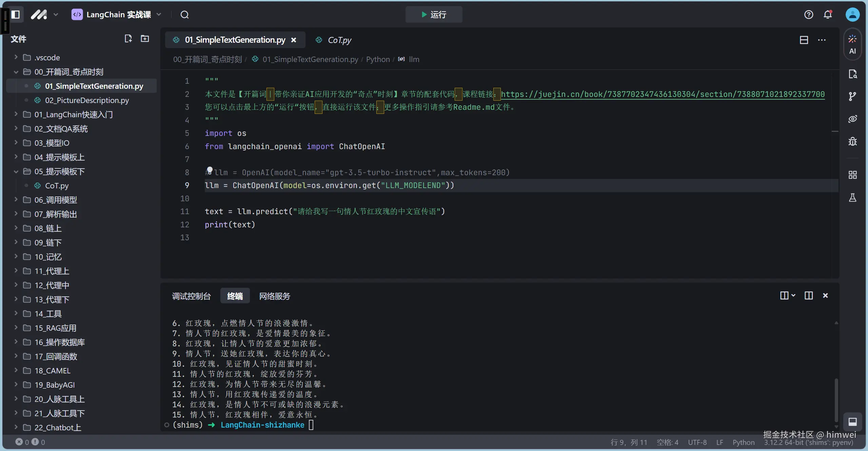Expand the 03_模型IO folder

[52, 143]
